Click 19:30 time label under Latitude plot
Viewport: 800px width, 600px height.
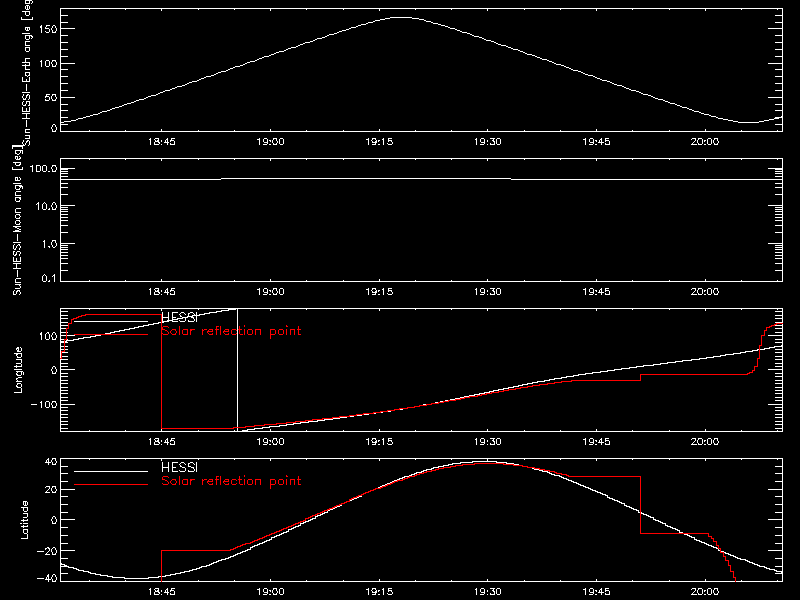[488, 591]
